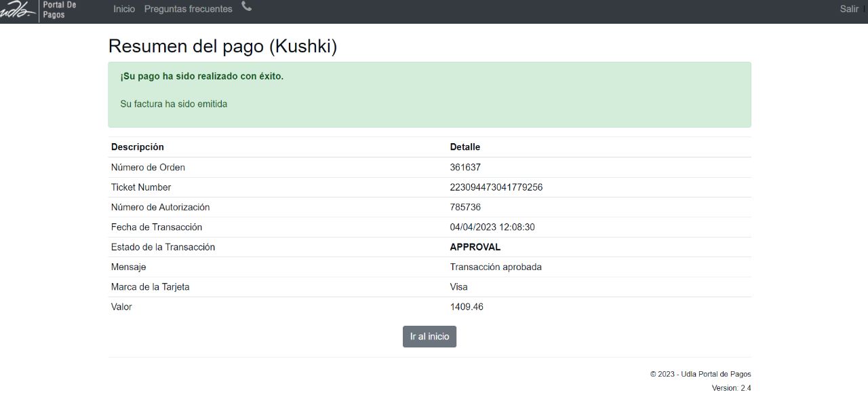The height and width of the screenshot is (416, 868).
Task: Click the Portal De Pagos brand text
Action: coord(60,10)
